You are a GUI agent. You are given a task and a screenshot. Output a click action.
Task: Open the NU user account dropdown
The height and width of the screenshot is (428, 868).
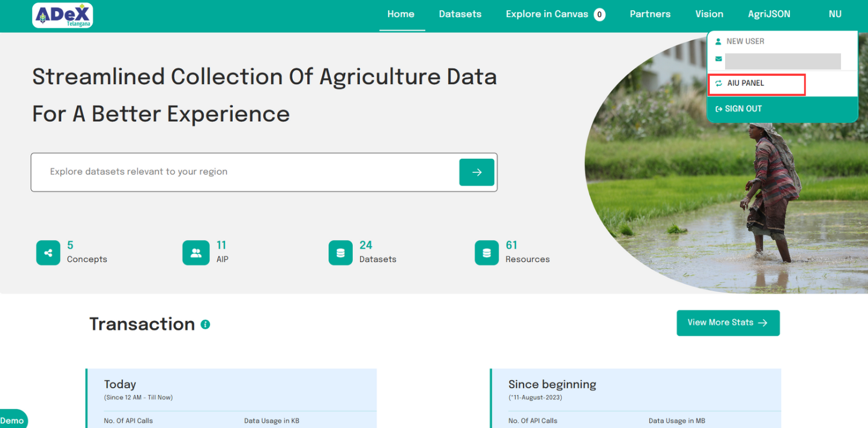[835, 14]
